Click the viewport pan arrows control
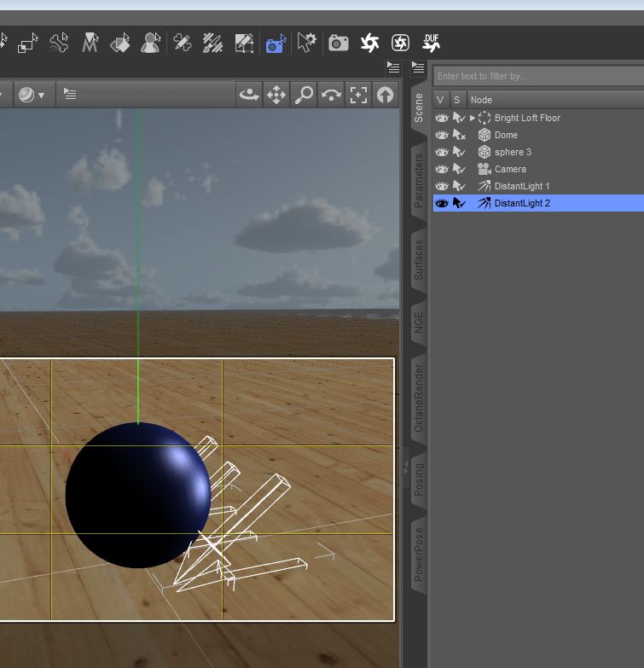This screenshot has height=668, width=644. pyautogui.click(x=276, y=95)
